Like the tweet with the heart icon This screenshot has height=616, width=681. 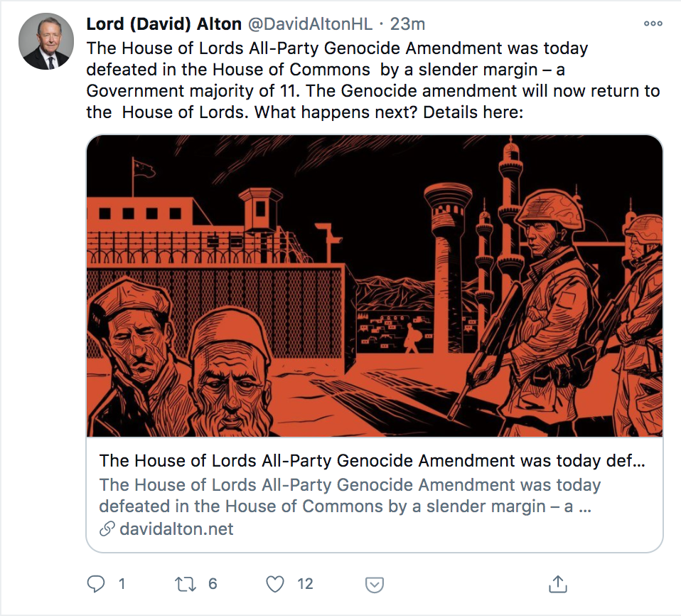[275, 584]
